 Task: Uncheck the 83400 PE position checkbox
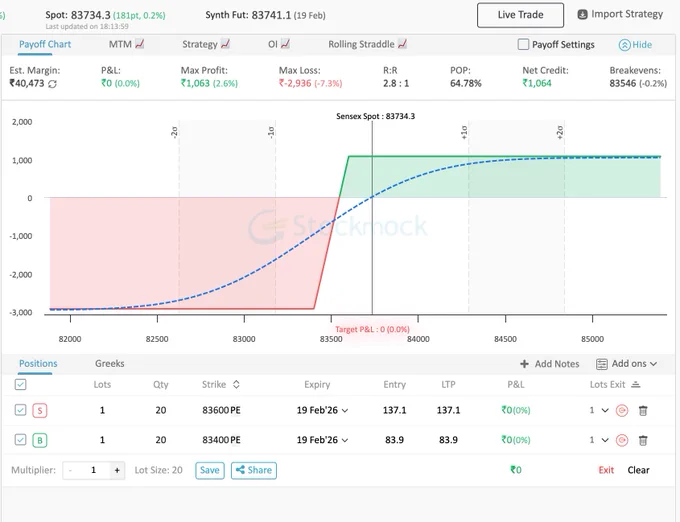20,440
